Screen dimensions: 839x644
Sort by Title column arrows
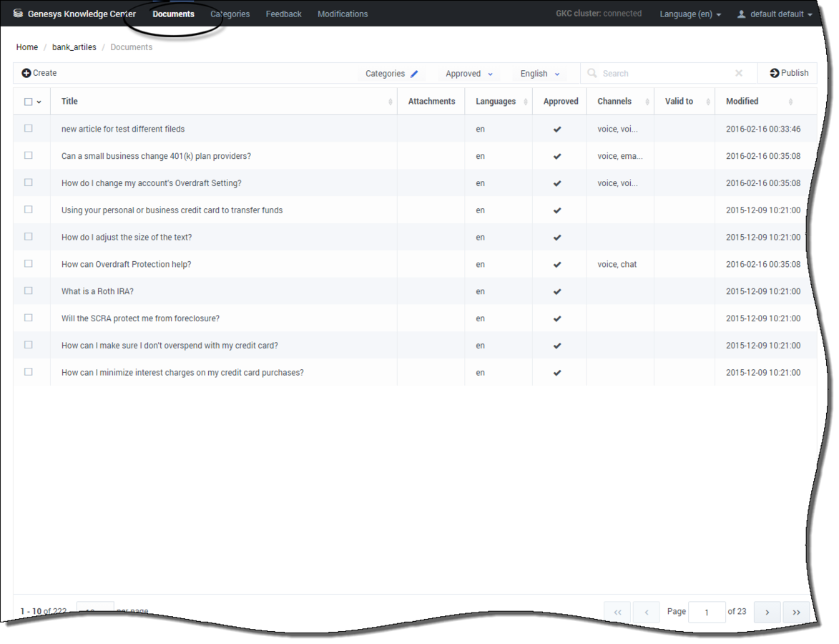pyautogui.click(x=390, y=102)
